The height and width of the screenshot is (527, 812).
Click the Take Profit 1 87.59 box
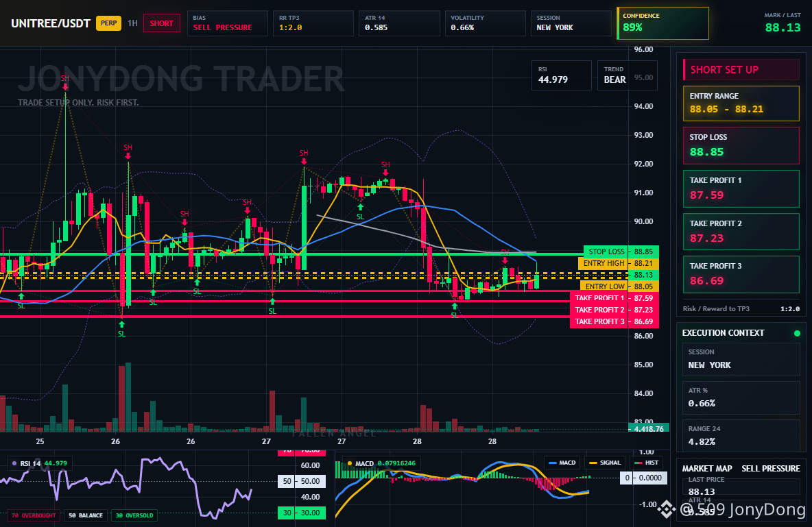741,189
